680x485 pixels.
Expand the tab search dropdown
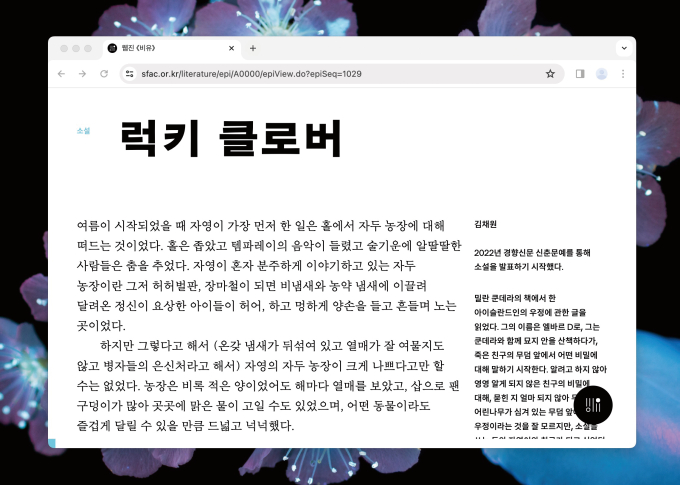coord(624,48)
